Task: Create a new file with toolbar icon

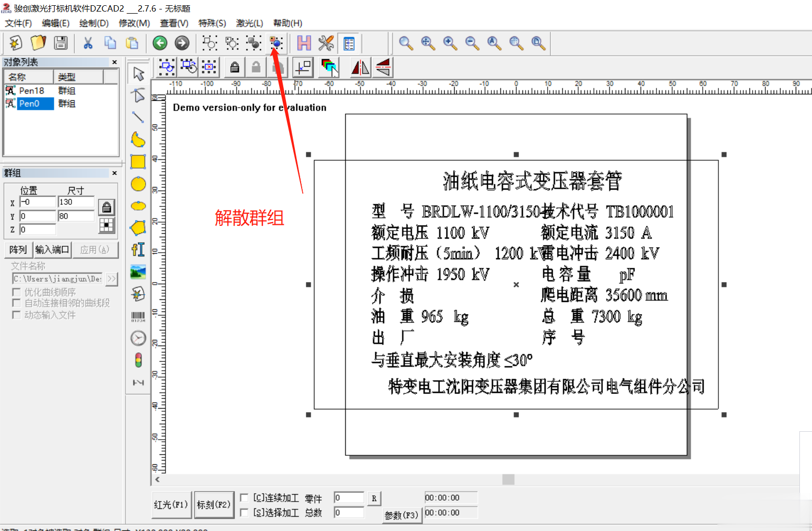Action: tap(16, 43)
